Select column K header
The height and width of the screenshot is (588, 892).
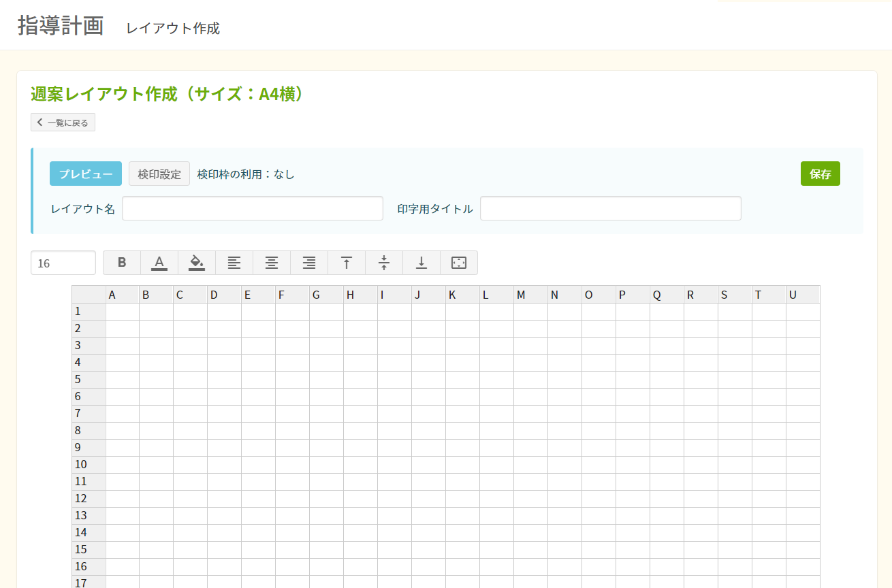tap(463, 295)
